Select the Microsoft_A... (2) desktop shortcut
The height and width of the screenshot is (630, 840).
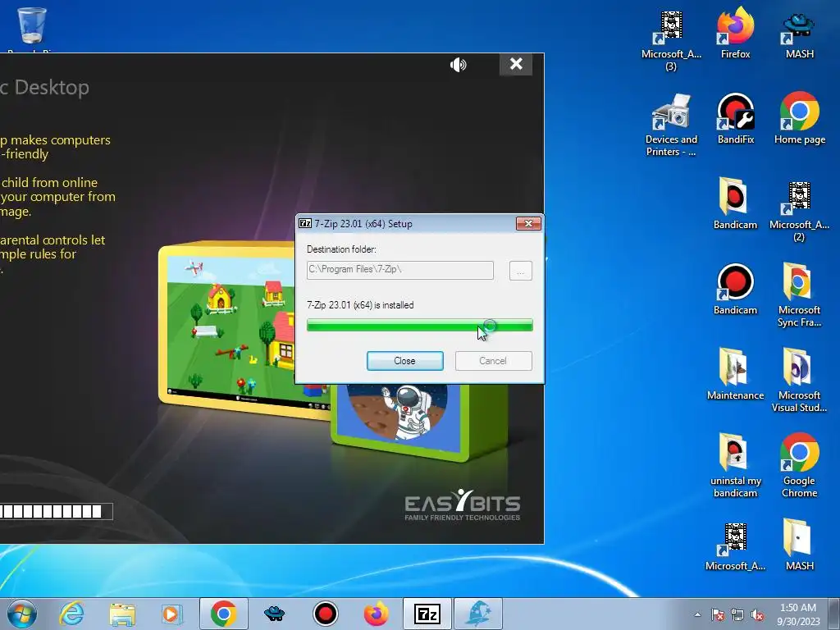pos(799,212)
